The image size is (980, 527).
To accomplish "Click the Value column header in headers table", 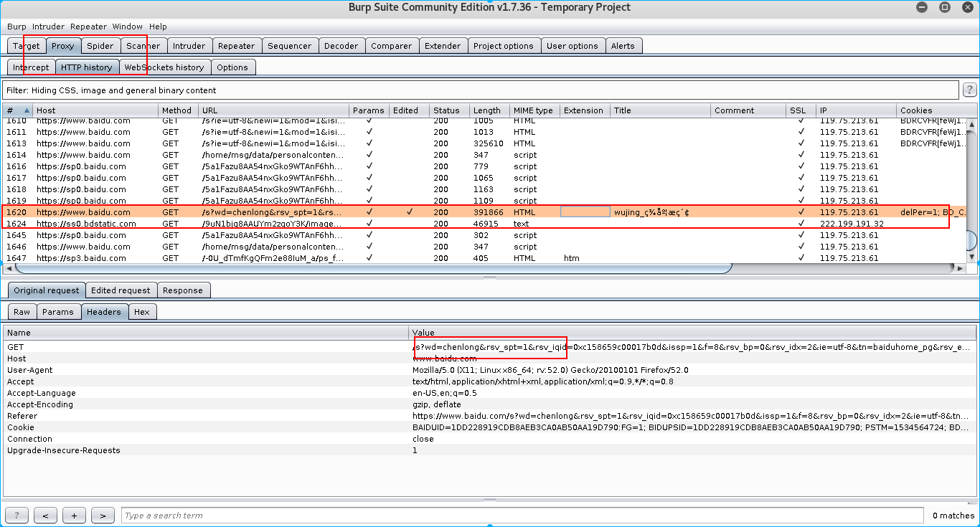I will 692,333.
